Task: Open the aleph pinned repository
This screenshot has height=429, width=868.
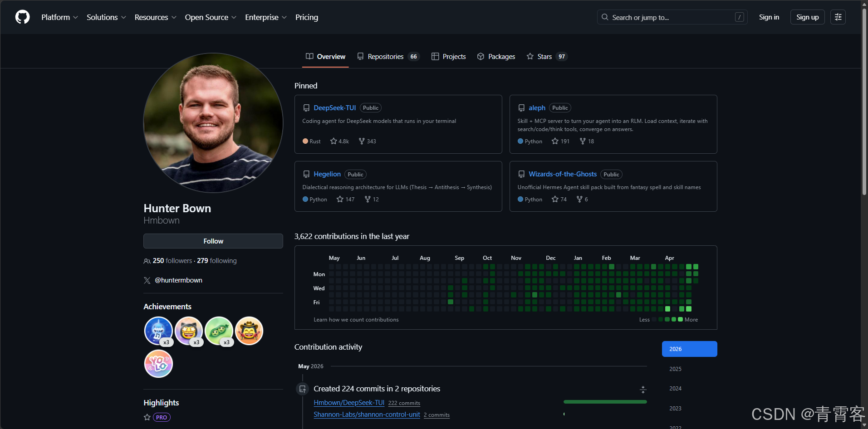Action: click(537, 108)
